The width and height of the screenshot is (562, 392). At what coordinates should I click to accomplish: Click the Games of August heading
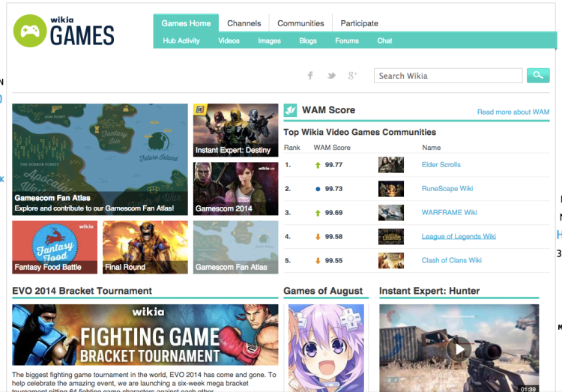[323, 291]
